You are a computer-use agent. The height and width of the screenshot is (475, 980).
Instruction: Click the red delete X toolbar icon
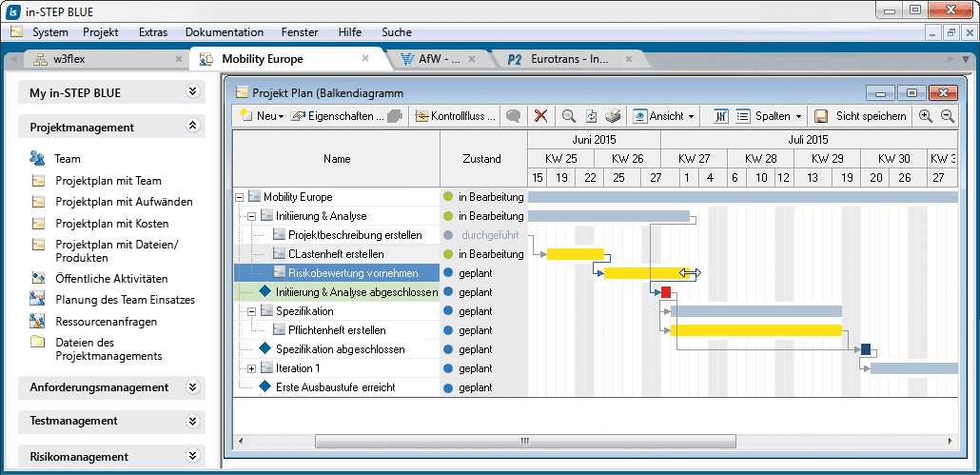click(540, 116)
